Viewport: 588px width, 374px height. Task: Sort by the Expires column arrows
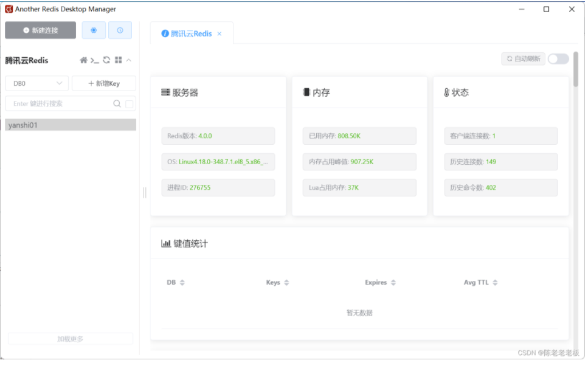pos(393,282)
